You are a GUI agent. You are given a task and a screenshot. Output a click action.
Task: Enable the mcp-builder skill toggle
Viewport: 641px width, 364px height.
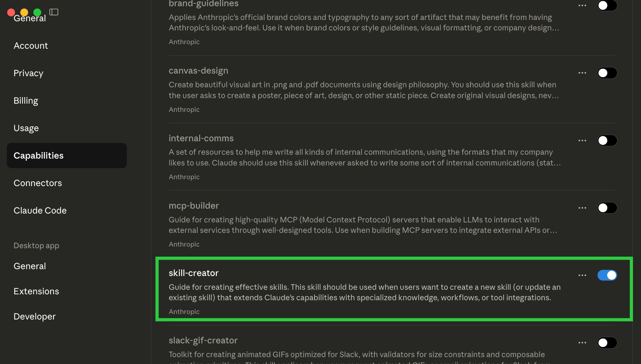(x=607, y=208)
